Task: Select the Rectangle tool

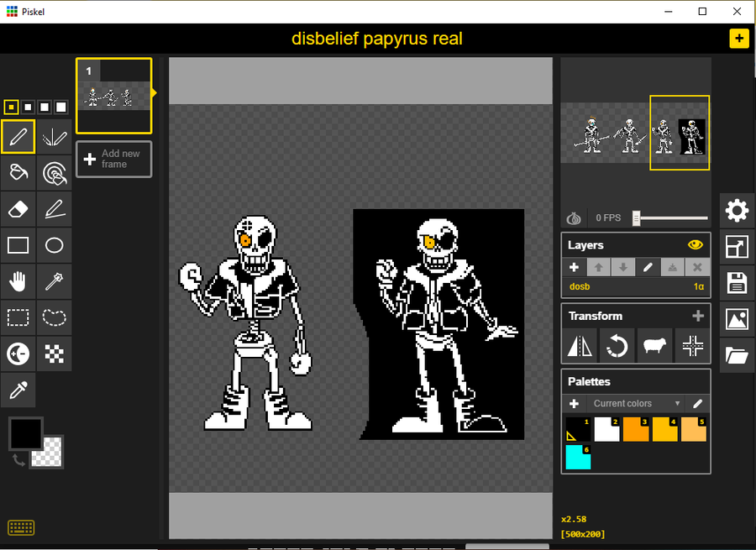Action: pyautogui.click(x=18, y=245)
